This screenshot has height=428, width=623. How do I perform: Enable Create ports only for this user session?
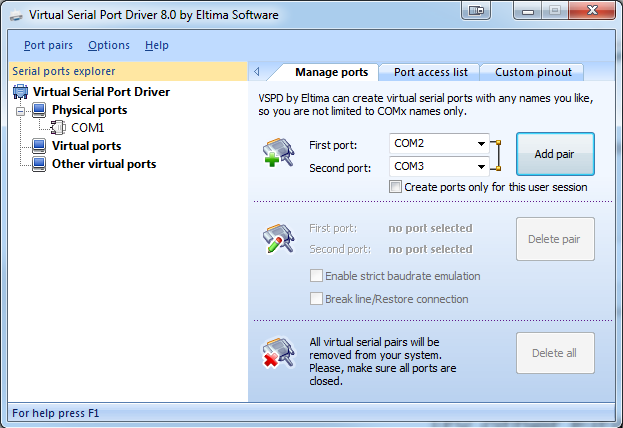click(x=395, y=187)
